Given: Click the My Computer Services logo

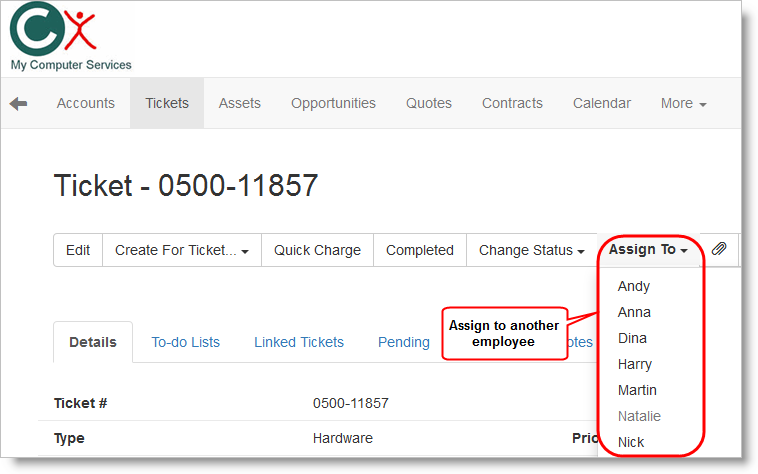Looking at the screenshot, I should pyautogui.click(x=69, y=38).
